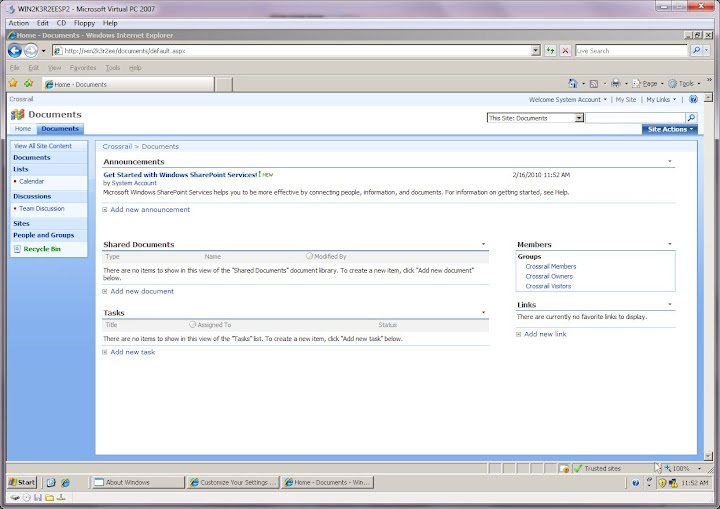
Task: Click the tray help question icon
Action: pyautogui.click(x=636, y=483)
